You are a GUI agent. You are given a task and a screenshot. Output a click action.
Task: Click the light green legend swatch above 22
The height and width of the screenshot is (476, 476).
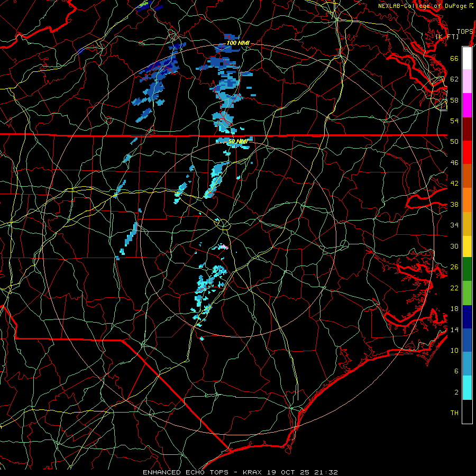467,293
